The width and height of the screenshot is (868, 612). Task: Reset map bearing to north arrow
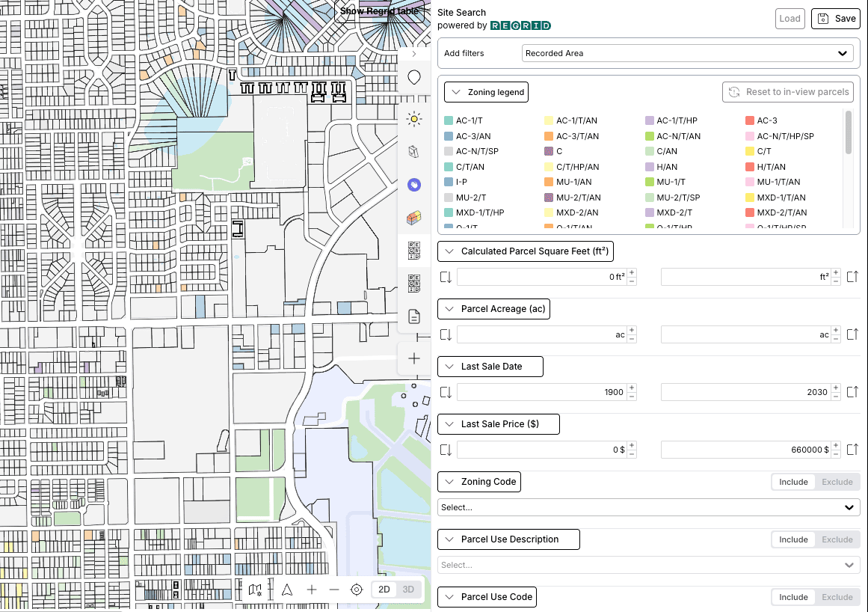[287, 590]
